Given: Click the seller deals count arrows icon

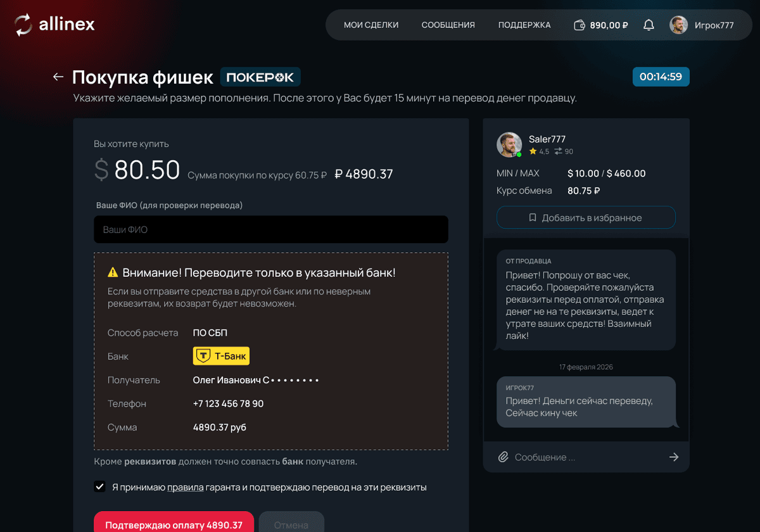Looking at the screenshot, I should 558,151.
